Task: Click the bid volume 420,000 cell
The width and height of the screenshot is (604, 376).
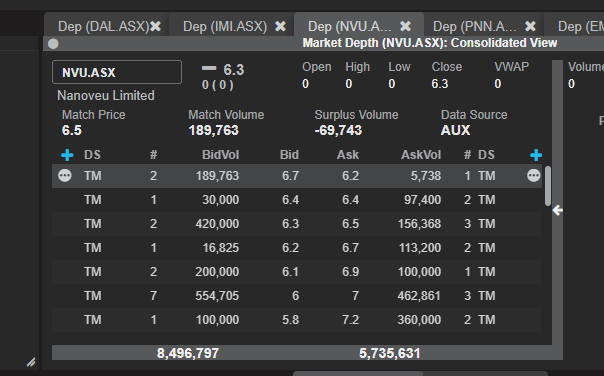Action: tap(217, 223)
